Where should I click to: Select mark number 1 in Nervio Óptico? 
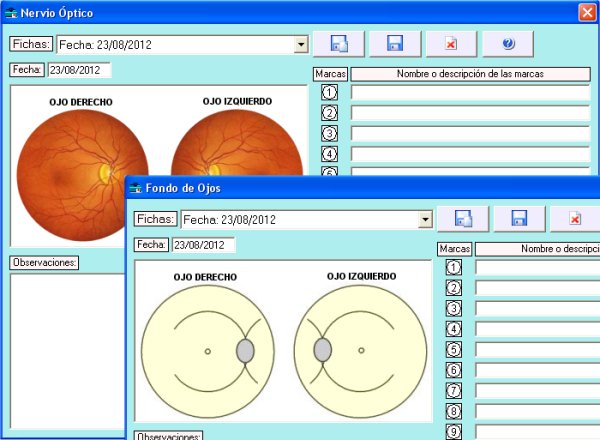click(330, 92)
